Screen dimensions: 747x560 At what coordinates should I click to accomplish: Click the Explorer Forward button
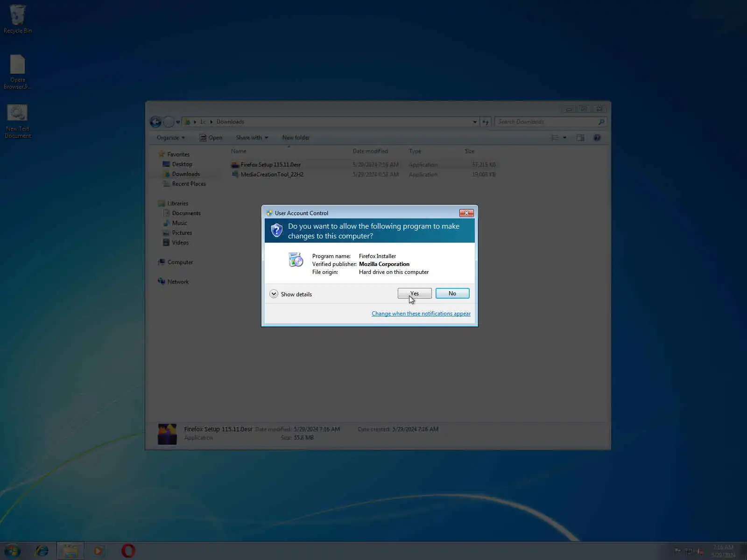pos(169,122)
